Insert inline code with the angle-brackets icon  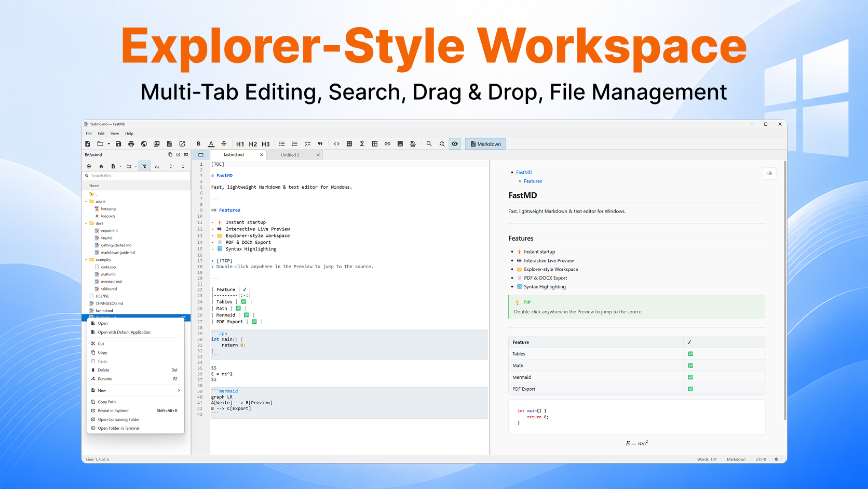(x=336, y=144)
